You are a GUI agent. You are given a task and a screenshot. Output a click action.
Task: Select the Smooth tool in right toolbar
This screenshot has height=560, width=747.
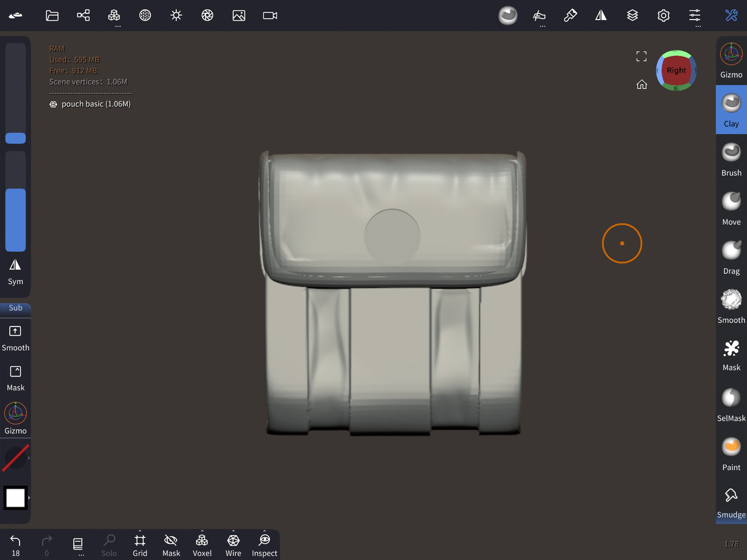pos(731,307)
